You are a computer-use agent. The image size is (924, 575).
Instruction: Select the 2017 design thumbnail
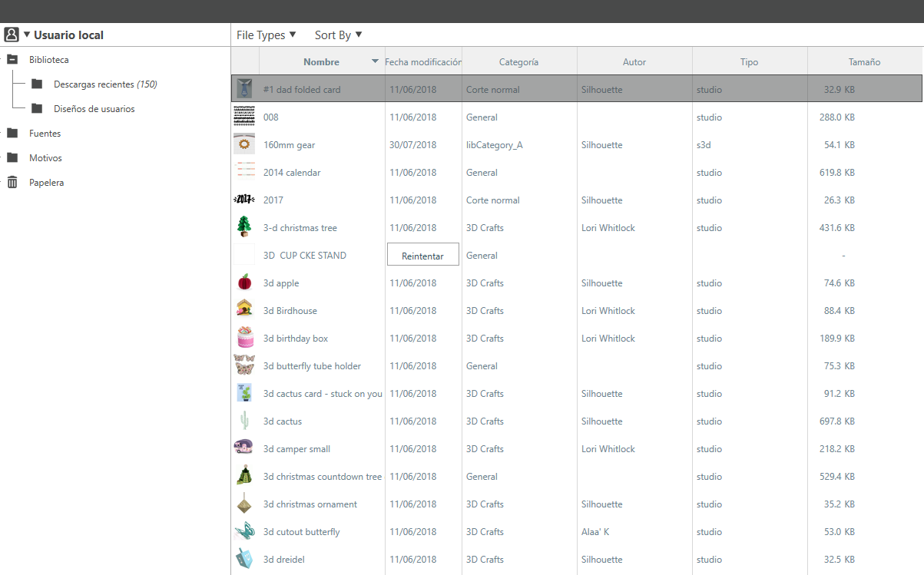(244, 200)
